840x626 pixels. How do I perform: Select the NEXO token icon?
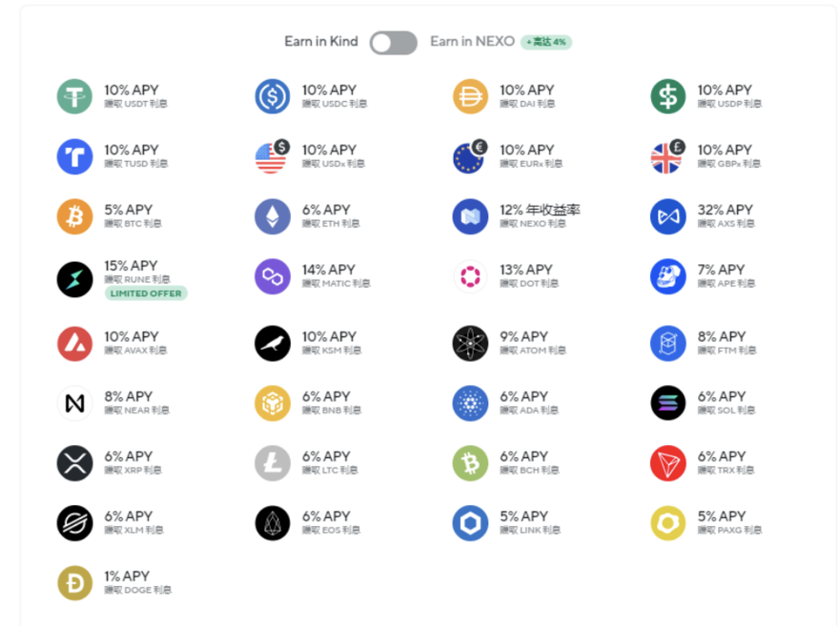coord(470,216)
